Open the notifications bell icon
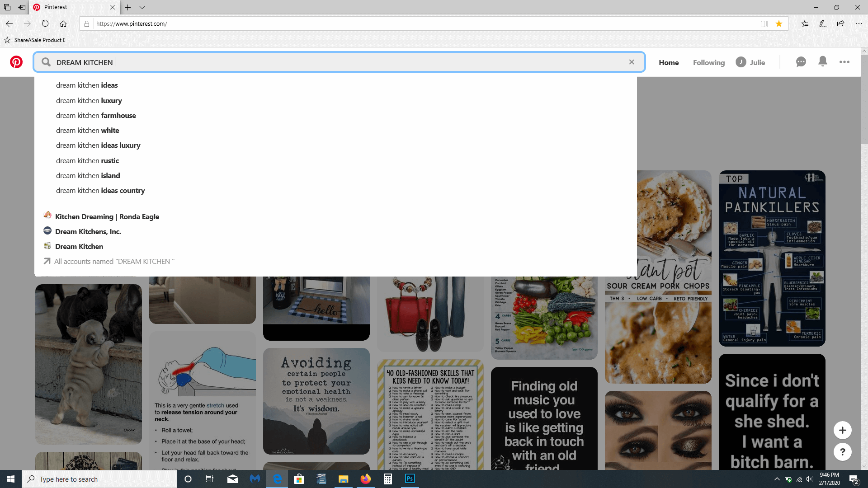The image size is (868, 488). point(823,61)
